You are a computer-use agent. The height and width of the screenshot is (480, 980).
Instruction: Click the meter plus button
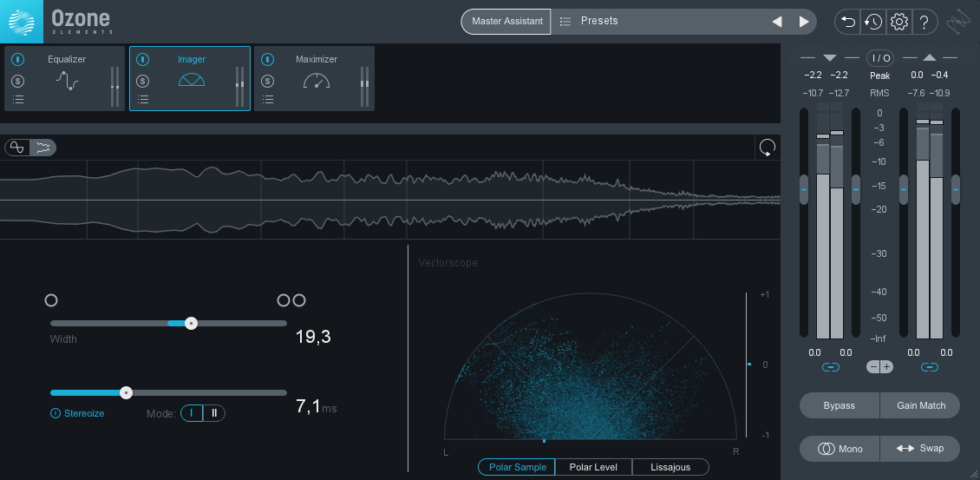pyautogui.click(x=887, y=367)
